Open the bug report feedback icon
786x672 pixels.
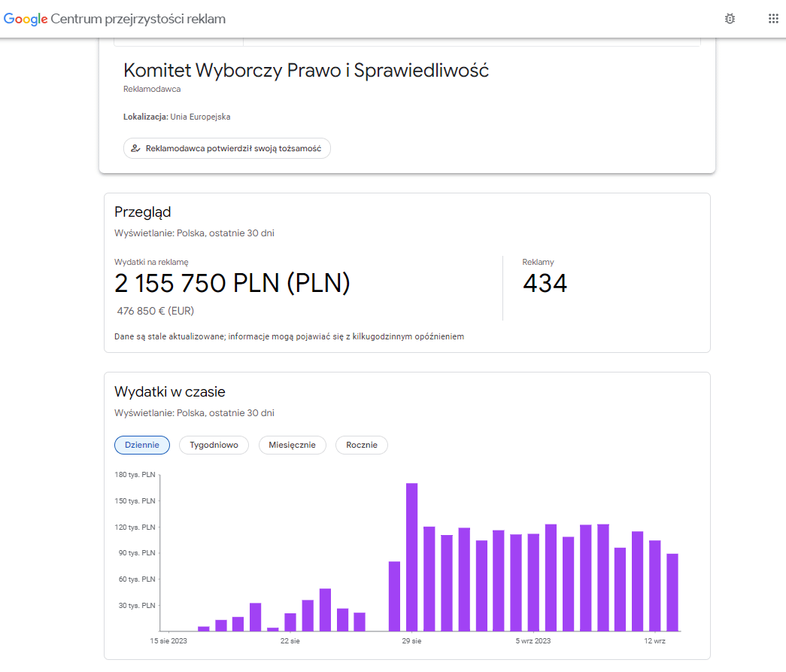(x=729, y=19)
